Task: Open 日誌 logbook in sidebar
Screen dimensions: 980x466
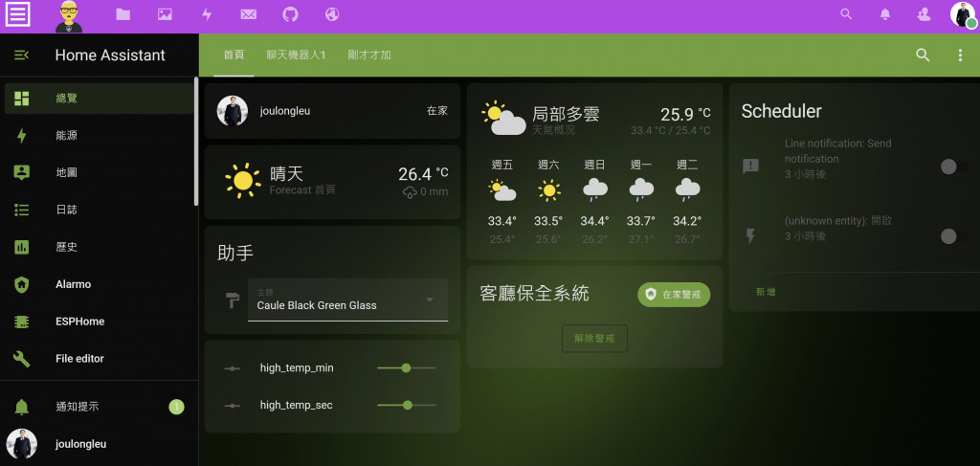Action: coord(100,210)
